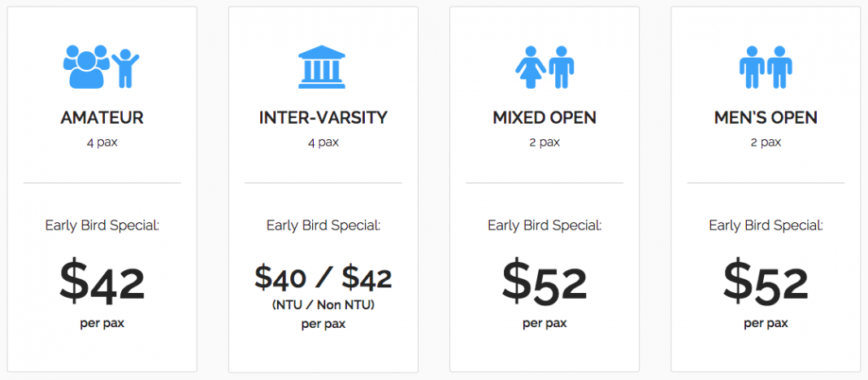Click '4 pax' under Inter-Varsity
The width and height of the screenshot is (868, 380).
pos(323,143)
